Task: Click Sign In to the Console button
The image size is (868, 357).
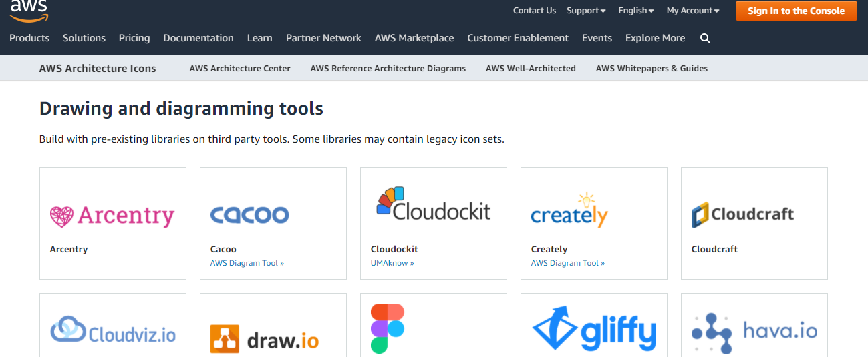Action: pos(797,11)
